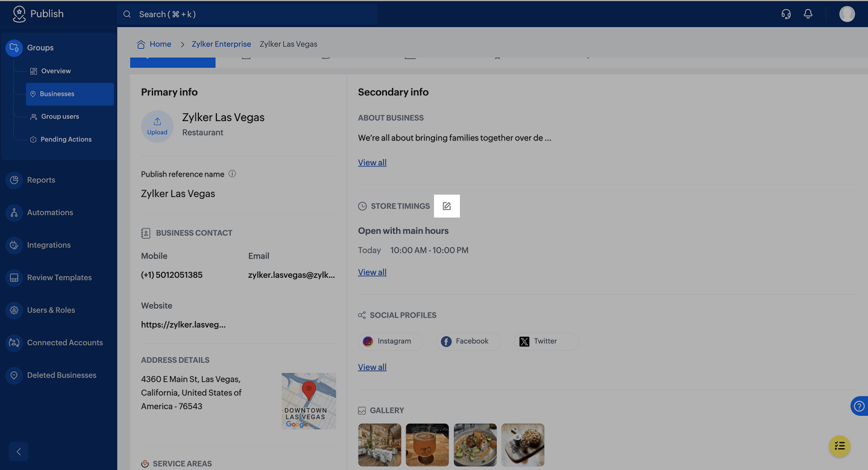Click the Groups icon in the sidebar
The height and width of the screenshot is (470, 868).
[14, 48]
